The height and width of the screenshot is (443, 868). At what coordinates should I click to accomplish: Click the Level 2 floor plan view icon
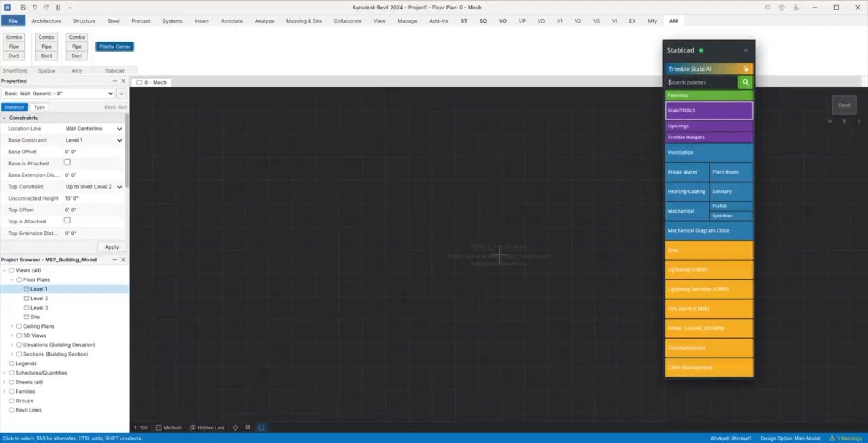[27, 299]
